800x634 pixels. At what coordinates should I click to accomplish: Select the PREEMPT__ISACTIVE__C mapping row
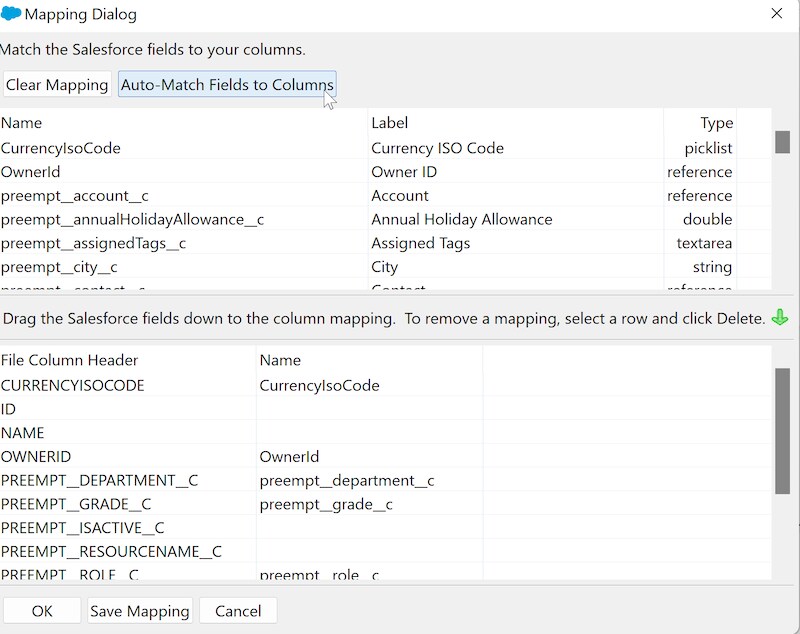82,528
